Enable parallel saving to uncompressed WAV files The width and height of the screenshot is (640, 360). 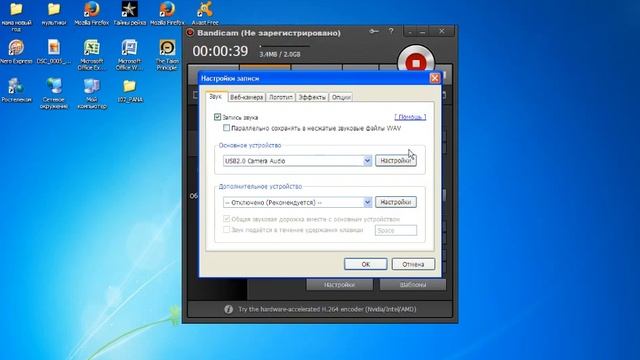227,128
